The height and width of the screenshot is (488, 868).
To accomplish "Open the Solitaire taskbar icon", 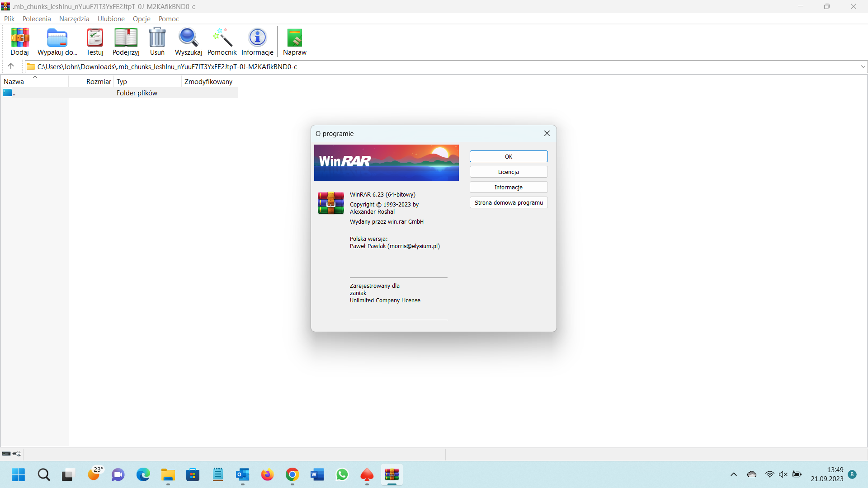I will click(x=367, y=475).
